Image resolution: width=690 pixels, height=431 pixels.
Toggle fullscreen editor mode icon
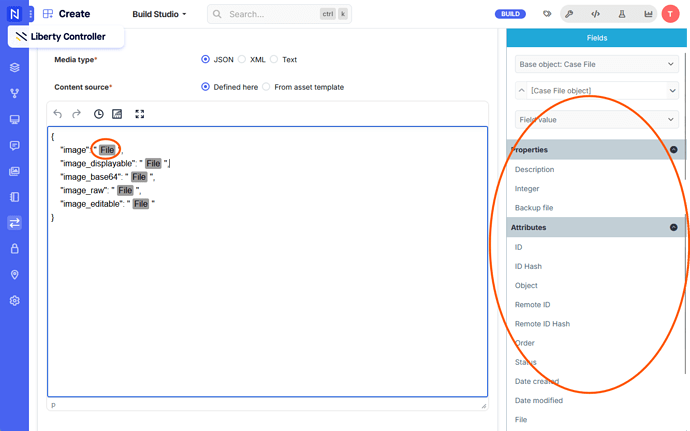(x=139, y=114)
